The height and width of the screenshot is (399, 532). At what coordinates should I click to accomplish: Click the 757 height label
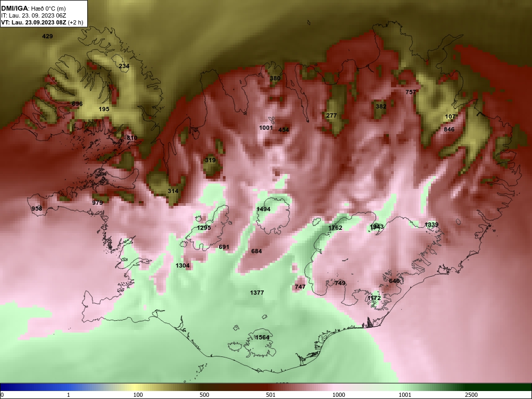[x=411, y=92]
